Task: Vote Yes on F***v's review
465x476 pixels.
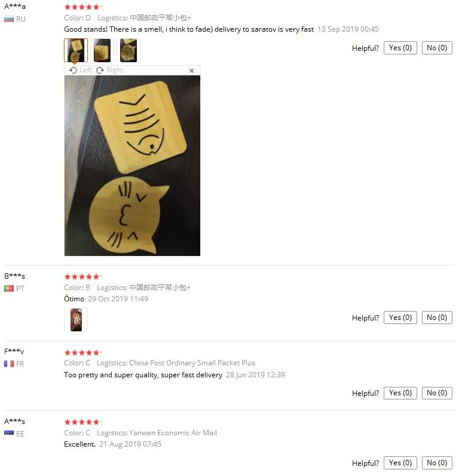Action: 400,393
